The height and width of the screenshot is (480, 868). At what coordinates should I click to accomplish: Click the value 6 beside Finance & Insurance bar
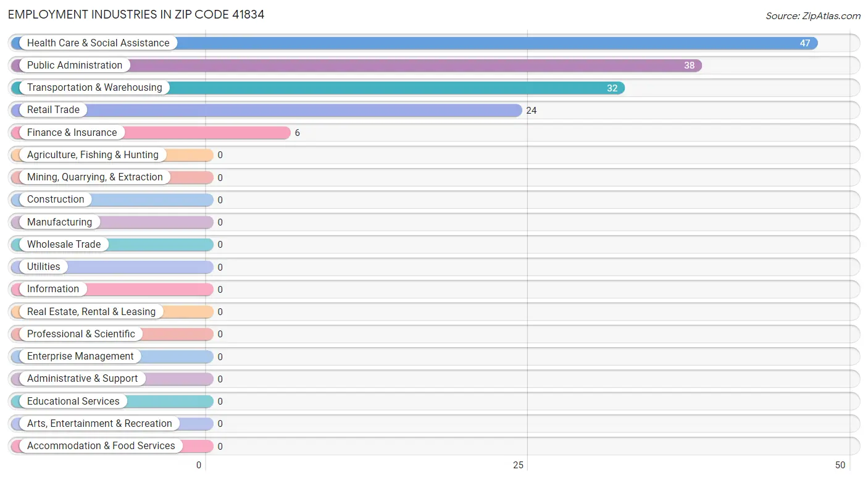(x=297, y=133)
